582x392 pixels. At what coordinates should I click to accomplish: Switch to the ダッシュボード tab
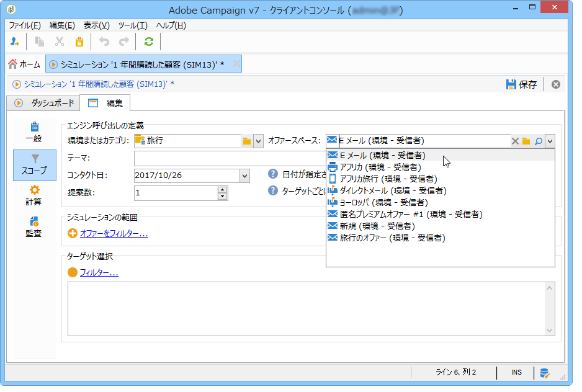[43, 103]
